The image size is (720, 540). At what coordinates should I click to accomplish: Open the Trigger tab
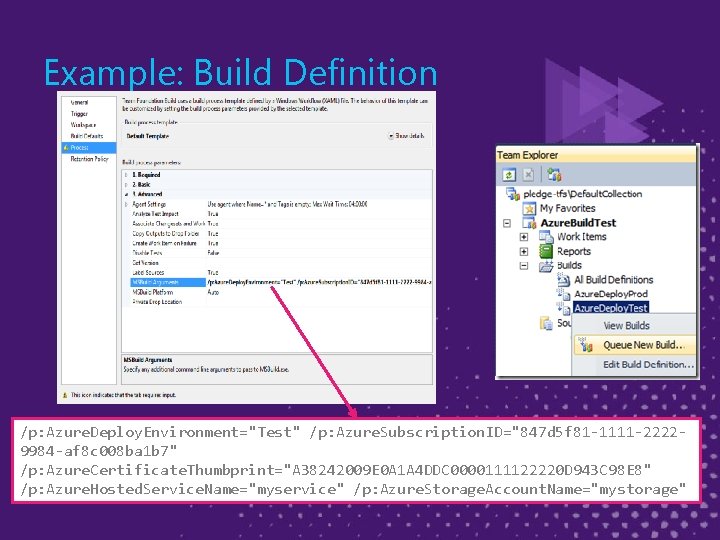[x=79, y=113]
